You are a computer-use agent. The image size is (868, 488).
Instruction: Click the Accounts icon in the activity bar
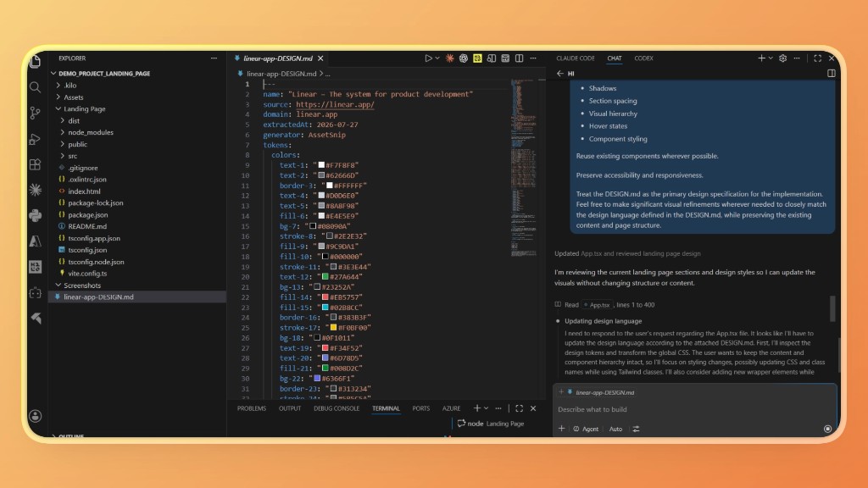35,416
